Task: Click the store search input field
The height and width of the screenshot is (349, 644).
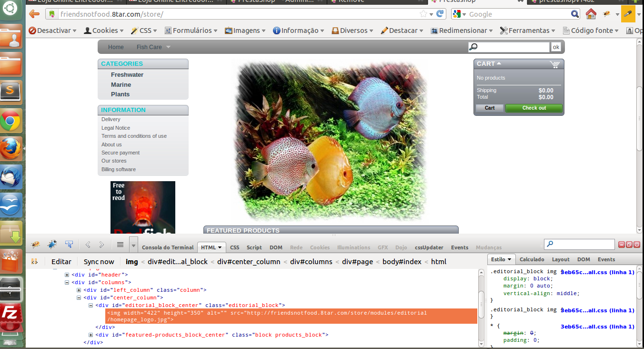Action: pyautogui.click(x=513, y=47)
